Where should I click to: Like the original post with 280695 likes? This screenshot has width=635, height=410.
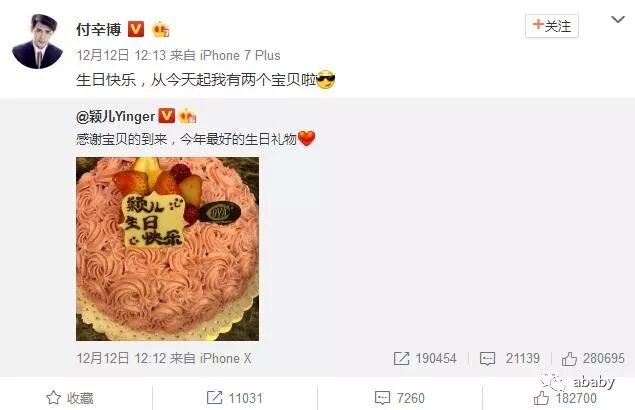(593, 358)
